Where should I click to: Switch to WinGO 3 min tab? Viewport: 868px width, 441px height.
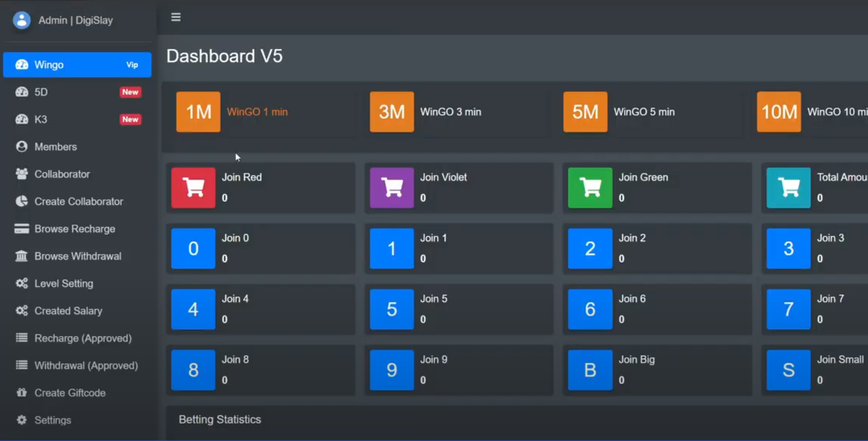click(x=450, y=112)
